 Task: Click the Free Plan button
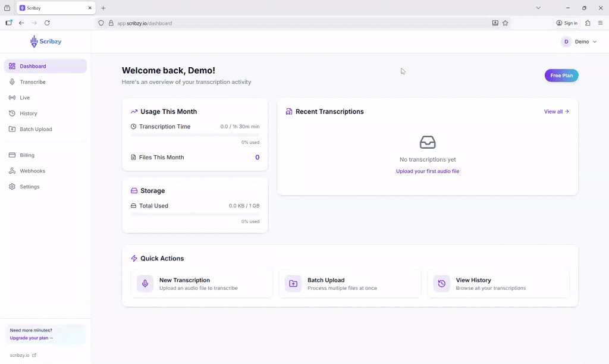pos(561,76)
